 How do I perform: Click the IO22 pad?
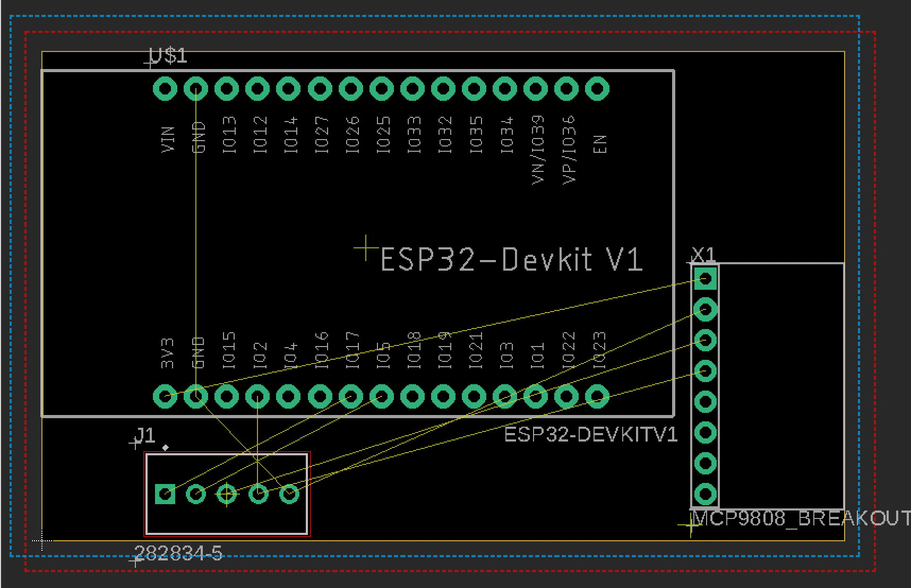(x=566, y=396)
